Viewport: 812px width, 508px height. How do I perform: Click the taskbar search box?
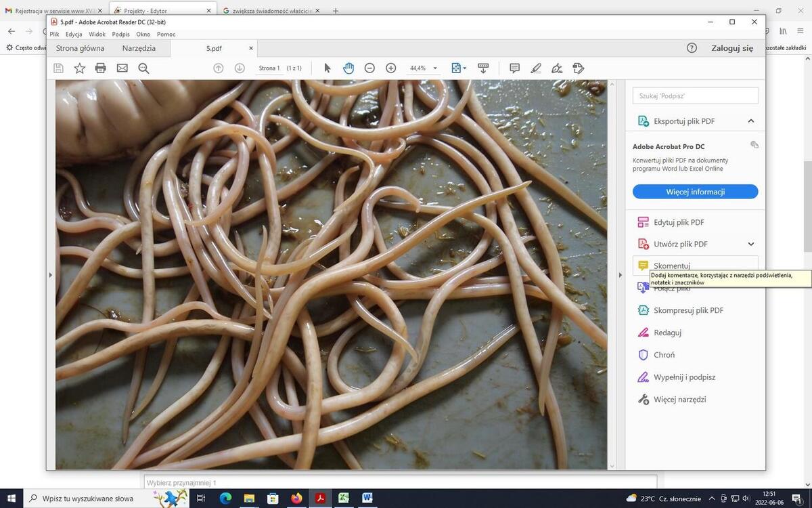click(107, 499)
